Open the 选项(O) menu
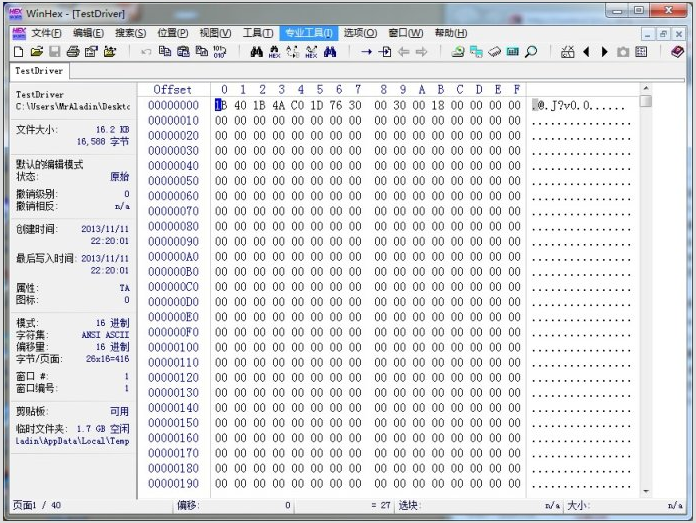The height and width of the screenshot is (523, 696). [x=360, y=33]
